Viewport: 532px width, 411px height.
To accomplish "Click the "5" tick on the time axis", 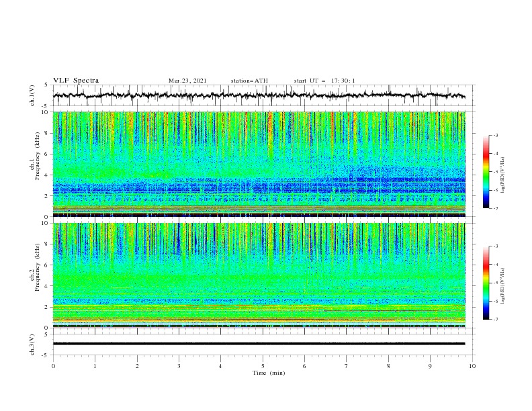I will [263, 366].
